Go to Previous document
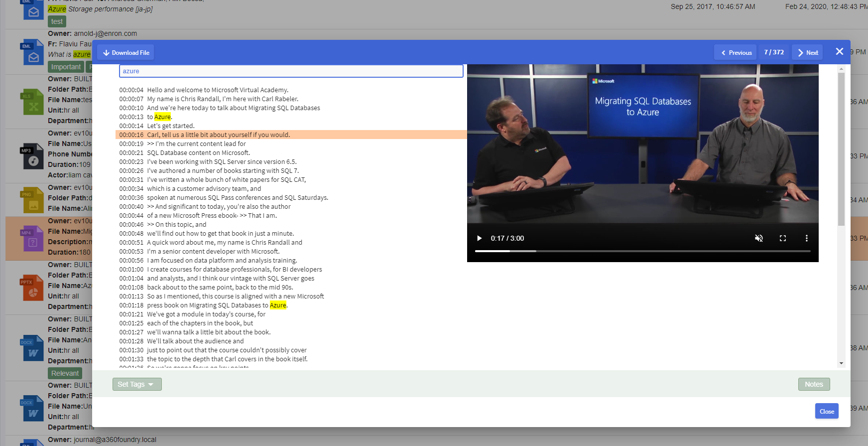Viewport: 868px width, 446px height. point(736,53)
